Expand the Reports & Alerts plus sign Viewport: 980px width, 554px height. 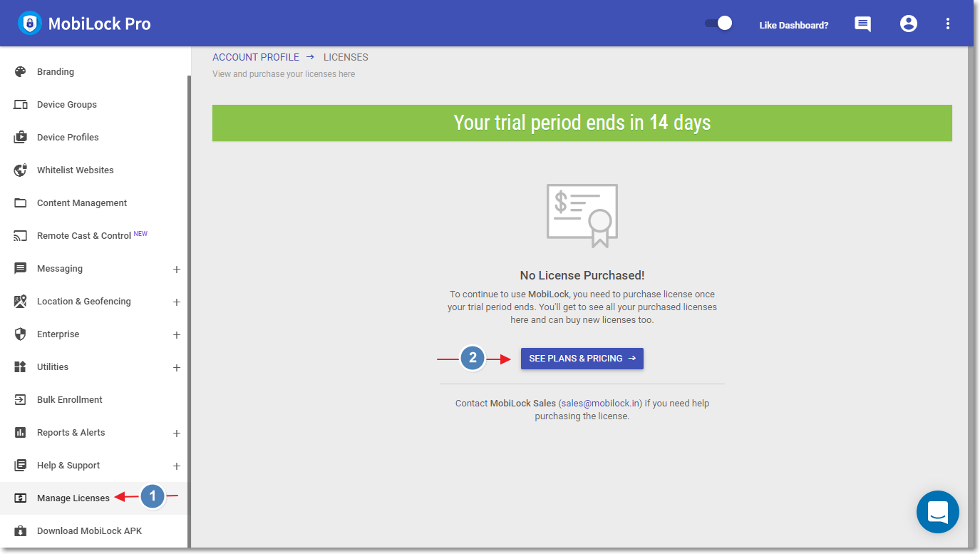[177, 434]
